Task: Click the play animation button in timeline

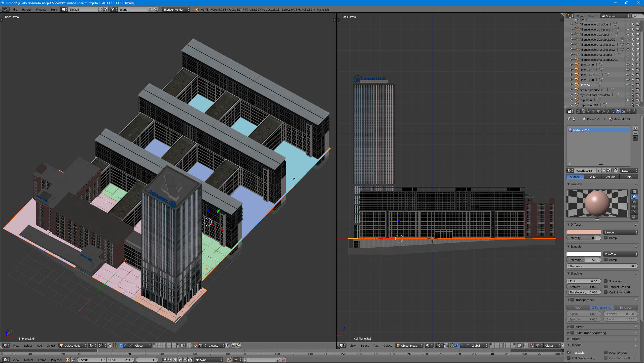Action: pos(180,360)
